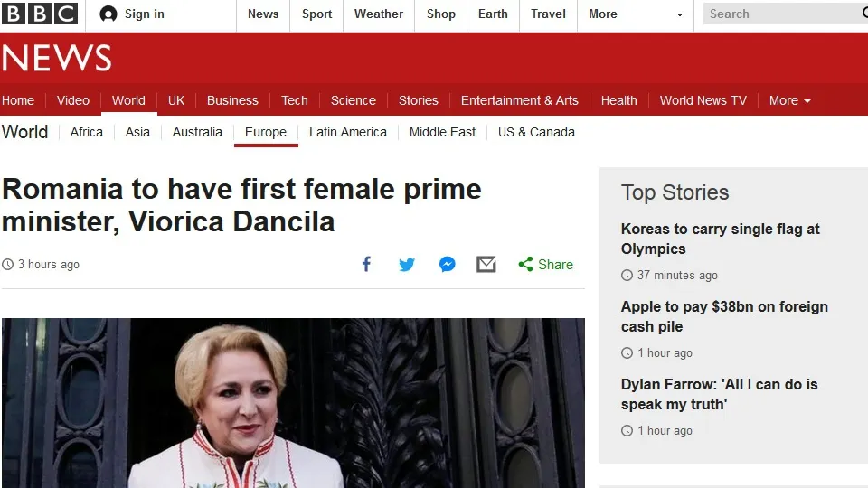Screen dimensions: 868x488
Task: Open the green Share button
Action: tap(546, 265)
